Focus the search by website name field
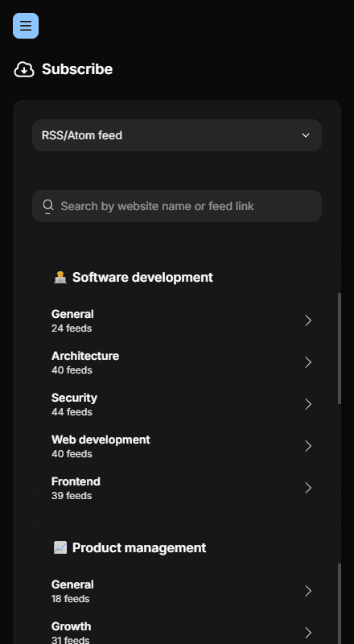The width and height of the screenshot is (354, 644). [176, 206]
